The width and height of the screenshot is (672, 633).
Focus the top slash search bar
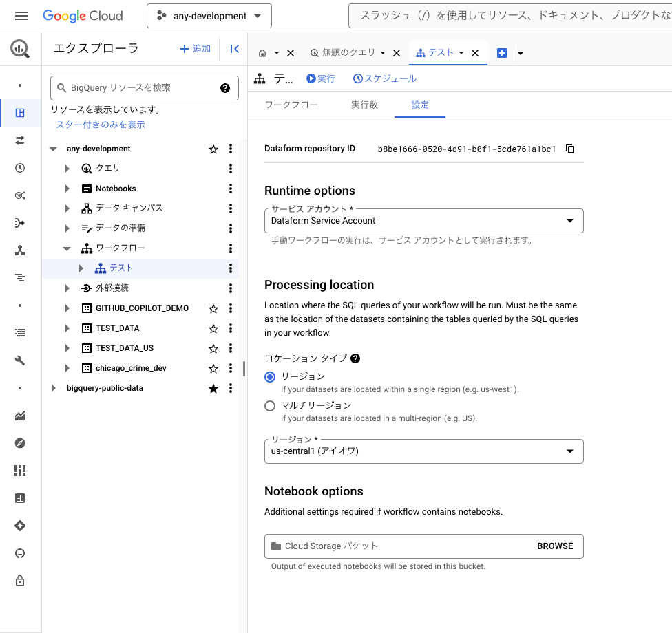[x=510, y=16]
